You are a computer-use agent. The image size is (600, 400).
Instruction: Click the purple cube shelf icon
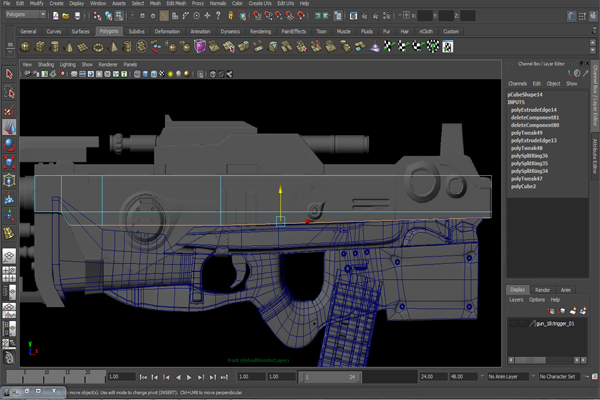tap(200, 47)
